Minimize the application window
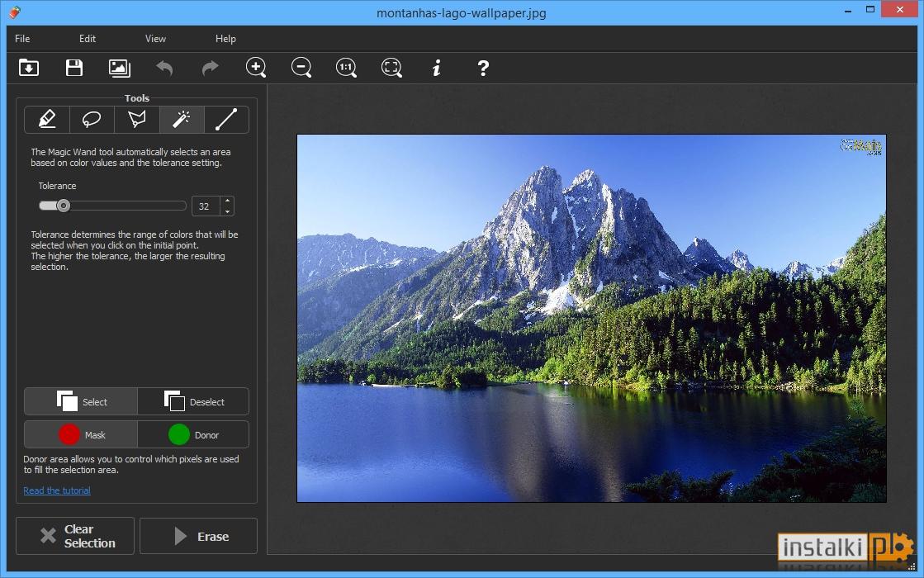This screenshot has width=924, height=578. tap(848, 10)
